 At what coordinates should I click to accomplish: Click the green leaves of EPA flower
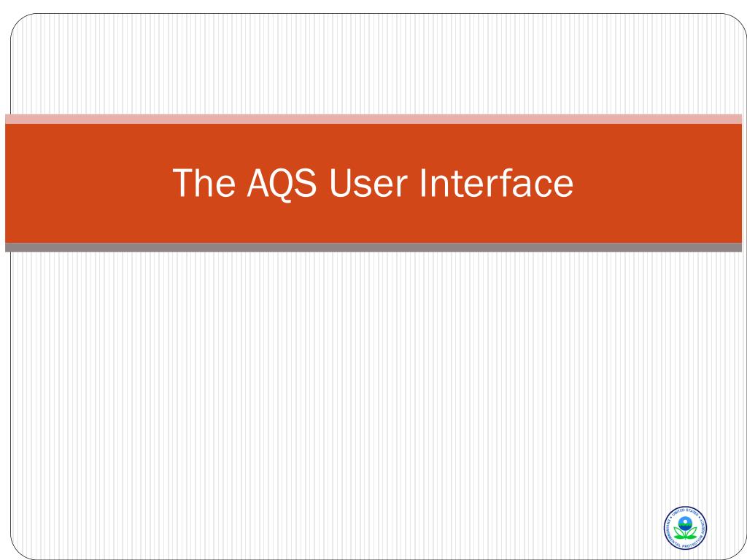[685, 533]
